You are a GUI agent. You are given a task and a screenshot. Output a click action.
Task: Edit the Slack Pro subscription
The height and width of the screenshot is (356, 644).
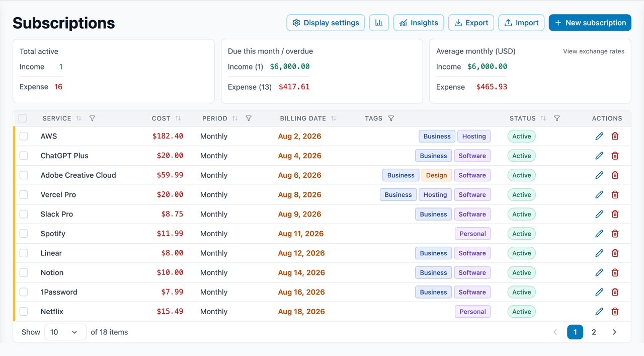pos(599,214)
